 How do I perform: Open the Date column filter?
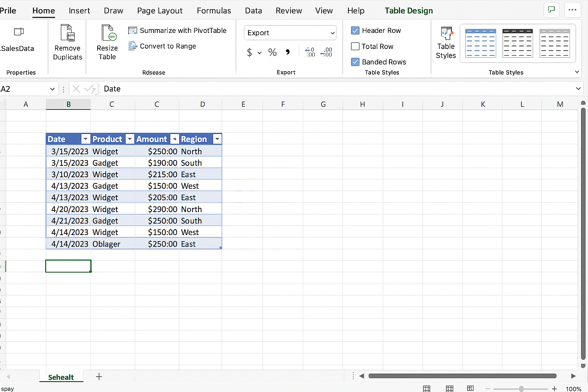86,139
